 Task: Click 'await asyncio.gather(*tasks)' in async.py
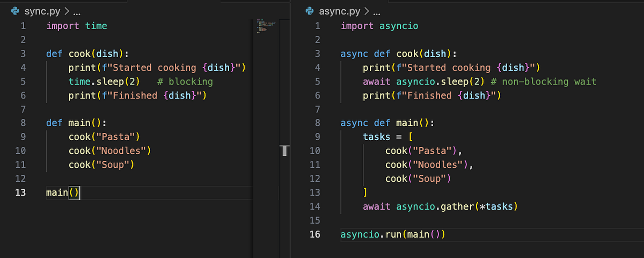point(440,206)
